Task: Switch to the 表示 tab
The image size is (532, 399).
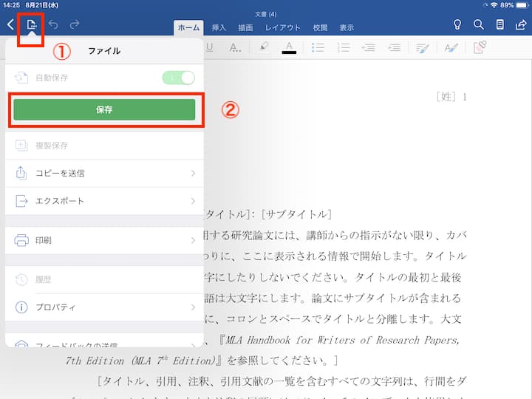Action: tap(347, 27)
